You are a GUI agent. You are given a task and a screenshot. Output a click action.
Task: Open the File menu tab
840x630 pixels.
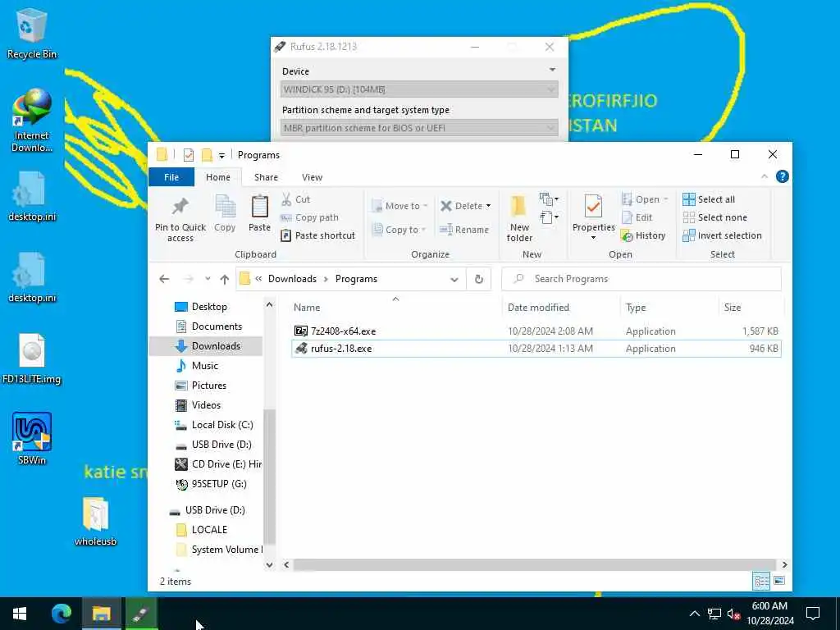coord(171,177)
